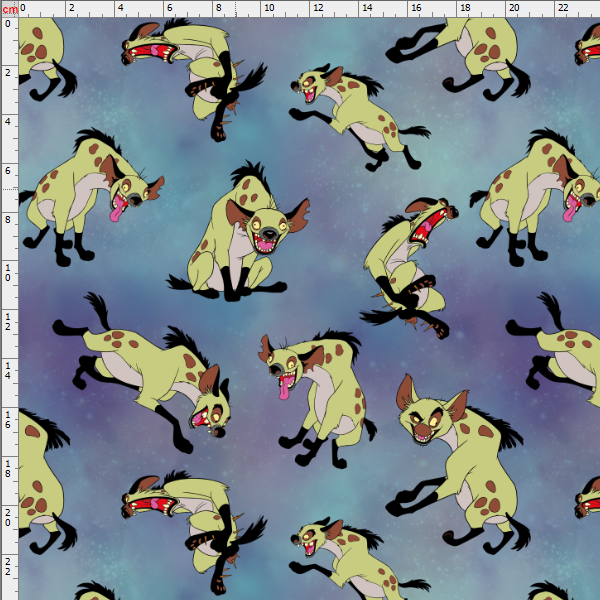Select the small running hyena at top center
This screenshot has width=600, height=600.
(x=350, y=110)
